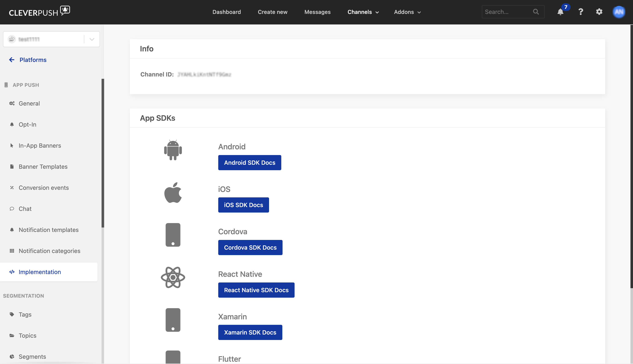Click the back arrow beside Platforms

point(12,60)
